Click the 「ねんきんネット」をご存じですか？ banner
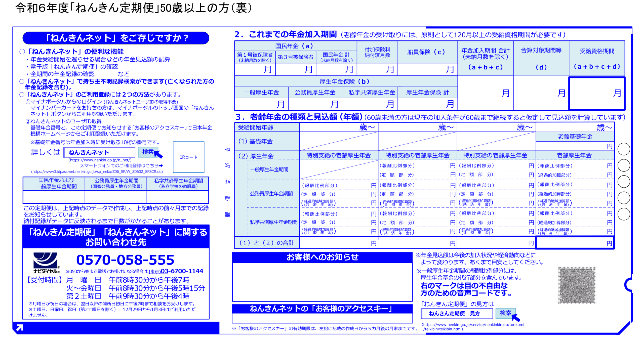 click(116, 38)
